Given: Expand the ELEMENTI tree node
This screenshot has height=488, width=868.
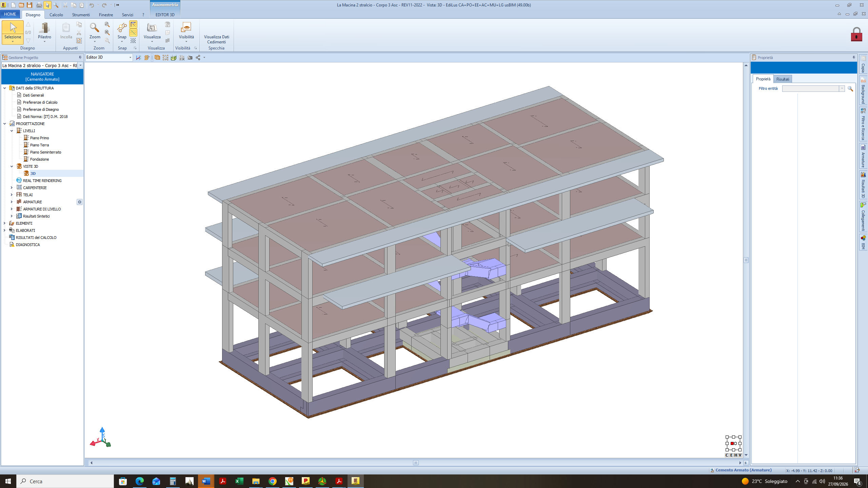Looking at the screenshot, I should pos(4,223).
